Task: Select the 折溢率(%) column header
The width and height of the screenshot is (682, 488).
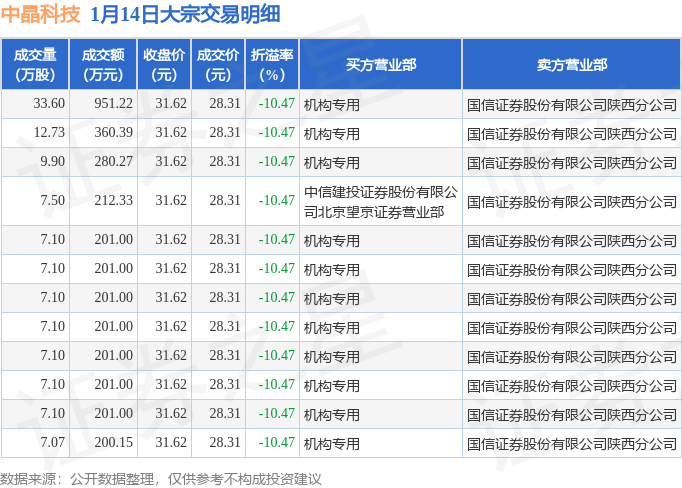Action: click(272, 64)
